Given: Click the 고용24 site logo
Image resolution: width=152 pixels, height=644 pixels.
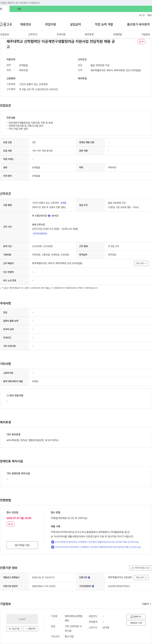Looking at the screenshot, I should click(6, 24).
